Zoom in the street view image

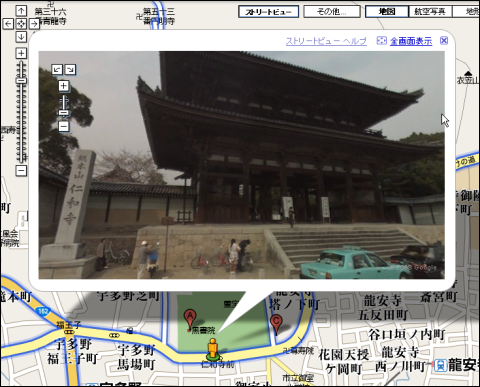tap(64, 86)
